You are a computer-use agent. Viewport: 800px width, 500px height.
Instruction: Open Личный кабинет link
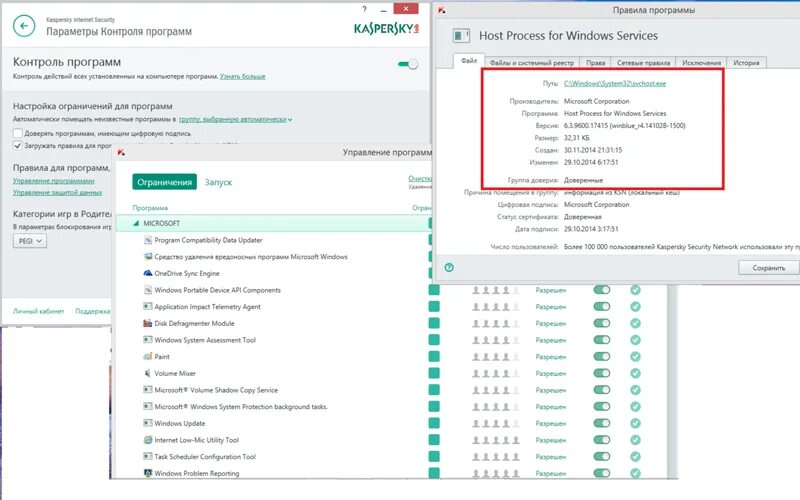coord(38,311)
